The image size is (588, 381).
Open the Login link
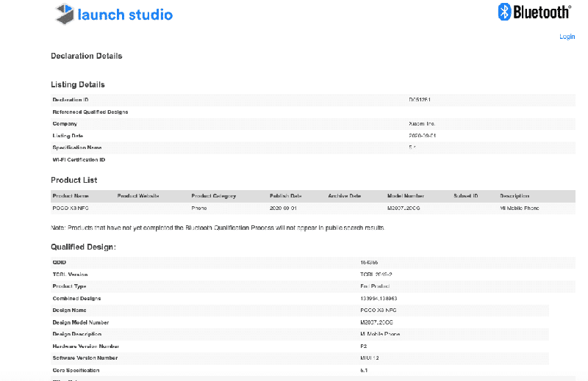(567, 37)
